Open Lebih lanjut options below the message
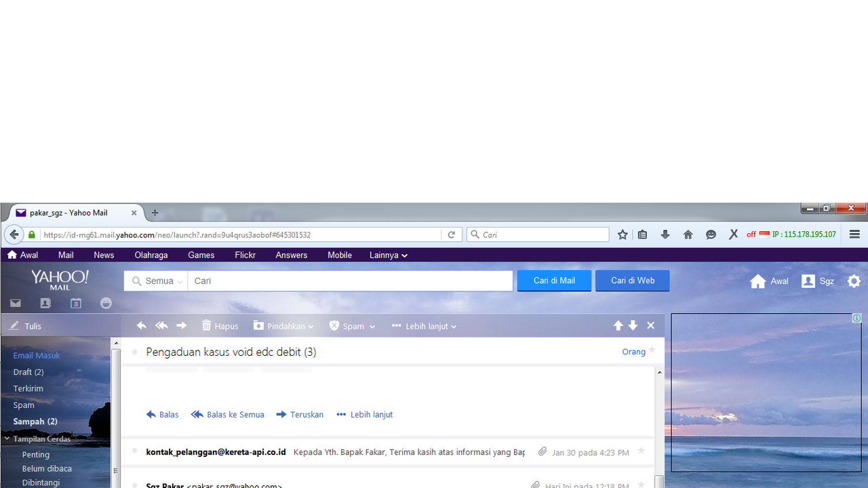Viewport: 868px width, 488px height. (365, 414)
